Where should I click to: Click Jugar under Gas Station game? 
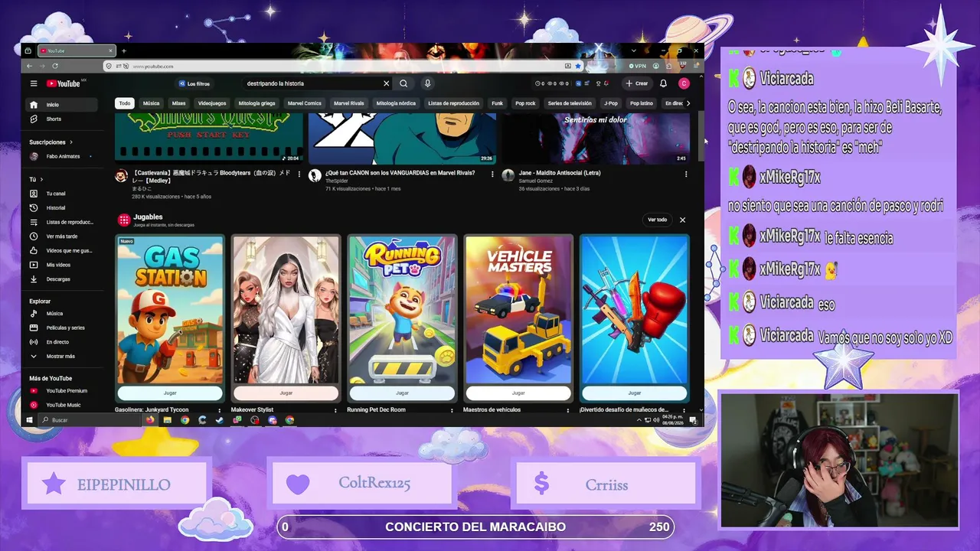(x=170, y=393)
